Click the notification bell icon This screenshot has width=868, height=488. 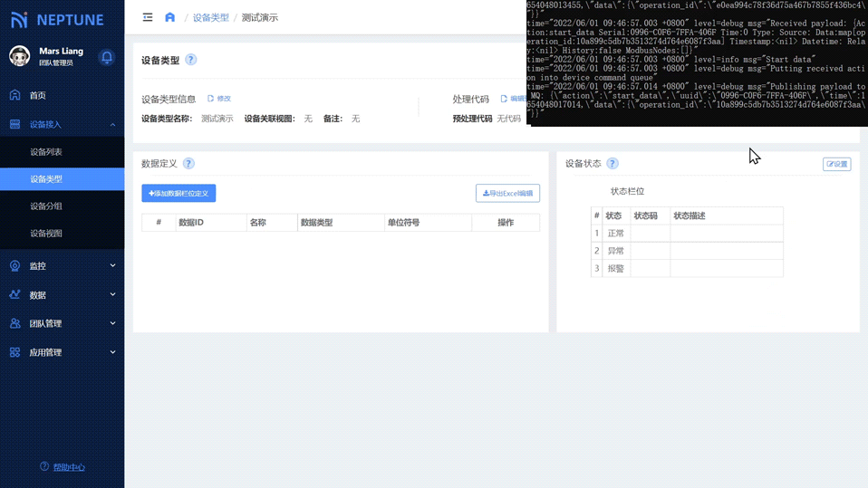coord(106,57)
